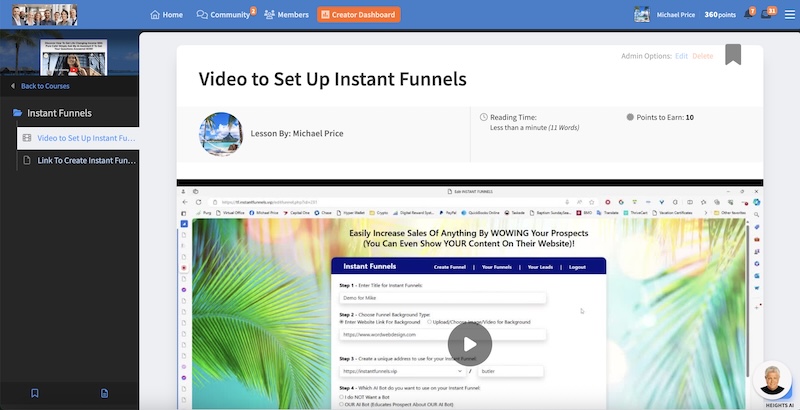Edit this lesson via Admin Options
The width and height of the screenshot is (800, 410).
tap(681, 56)
